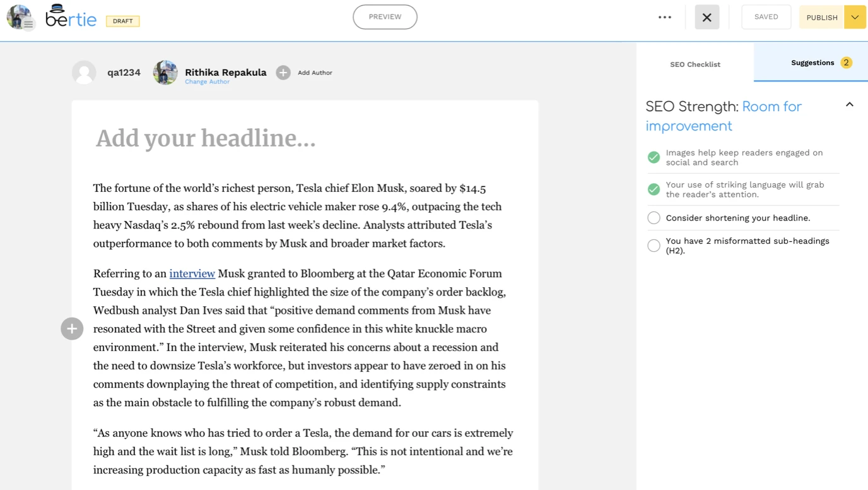The height and width of the screenshot is (490, 868).
Task: Click the qa1234 placeholder avatar
Action: (84, 73)
